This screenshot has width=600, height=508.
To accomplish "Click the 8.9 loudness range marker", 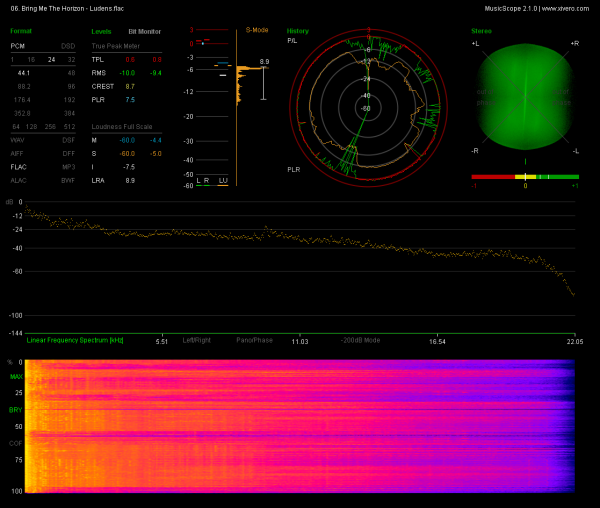I will tap(264, 62).
